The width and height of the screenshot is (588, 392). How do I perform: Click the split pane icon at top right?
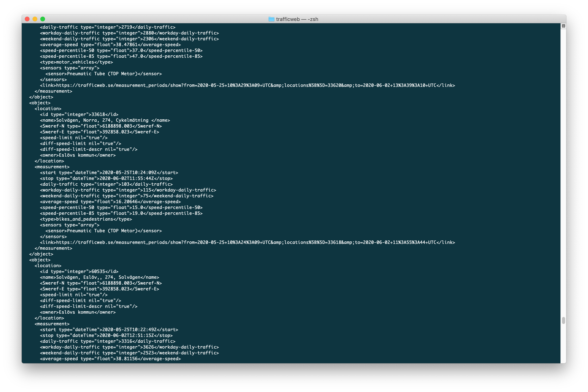coord(563,26)
